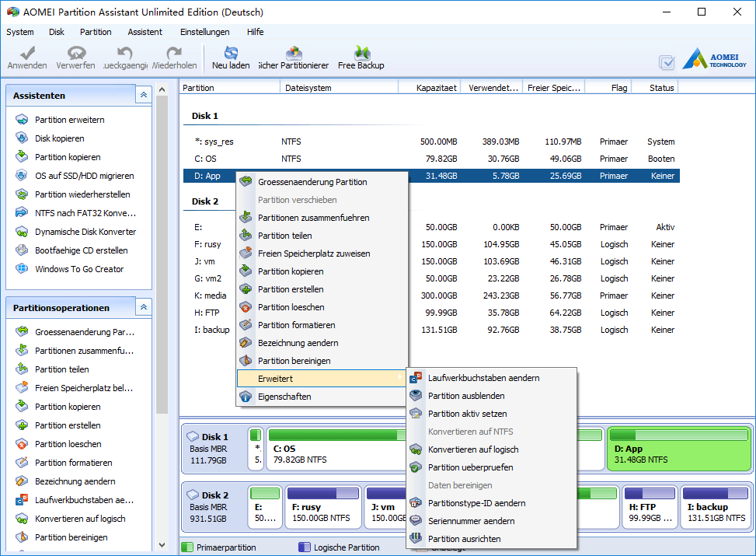Select the *: sys_res partition row
The image size is (756, 556).
click(x=431, y=142)
